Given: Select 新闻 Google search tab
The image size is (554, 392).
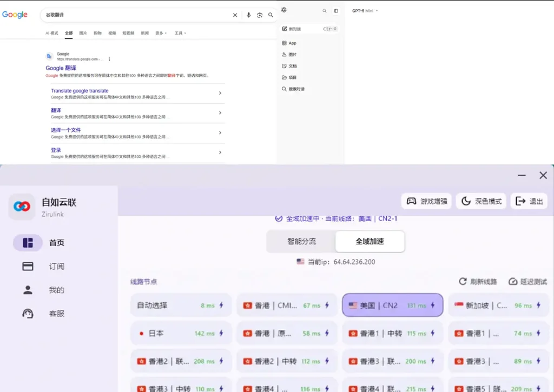Looking at the screenshot, I should 145,33.
